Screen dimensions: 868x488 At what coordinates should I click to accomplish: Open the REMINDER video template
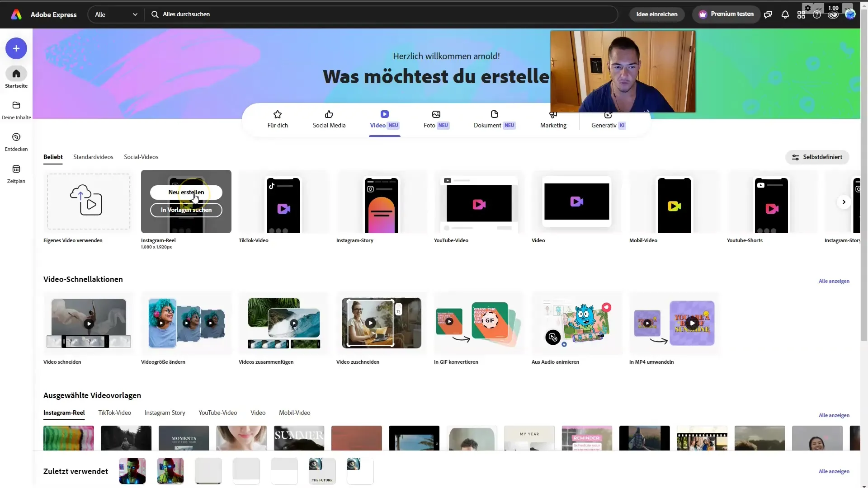click(x=587, y=438)
